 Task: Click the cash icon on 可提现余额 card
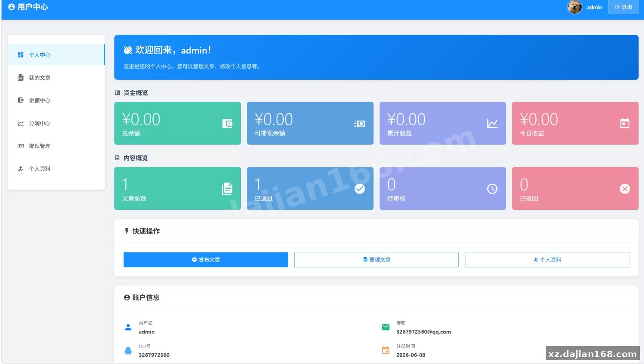pos(360,124)
